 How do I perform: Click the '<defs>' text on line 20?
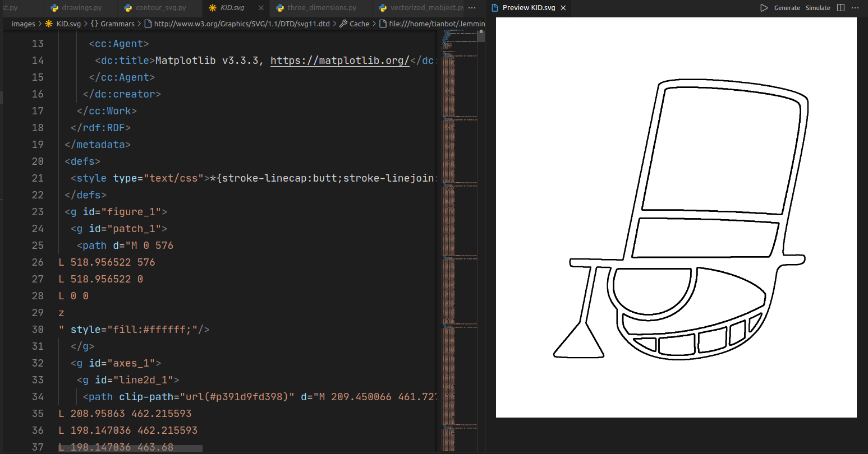point(82,161)
